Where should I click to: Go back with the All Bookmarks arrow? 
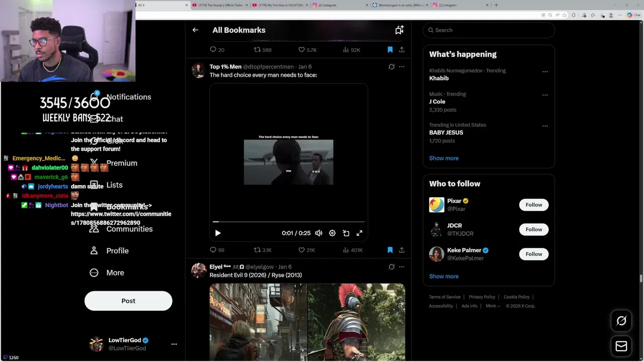[x=195, y=30]
